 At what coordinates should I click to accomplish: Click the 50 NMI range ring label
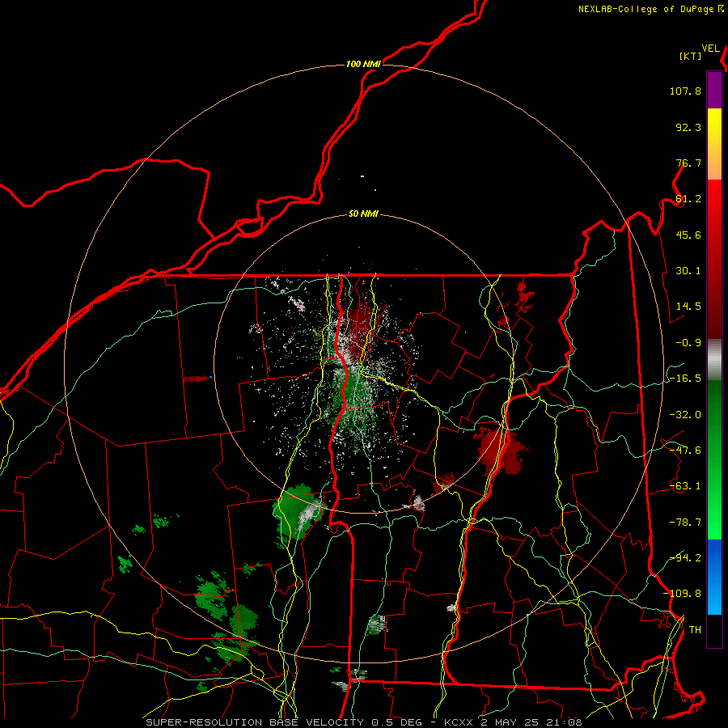tap(363, 214)
